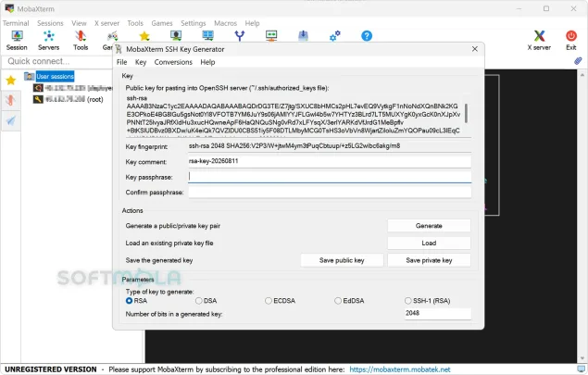The width and height of the screenshot is (588, 375).
Task: Select ECDSA key type
Action: [269, 301]
